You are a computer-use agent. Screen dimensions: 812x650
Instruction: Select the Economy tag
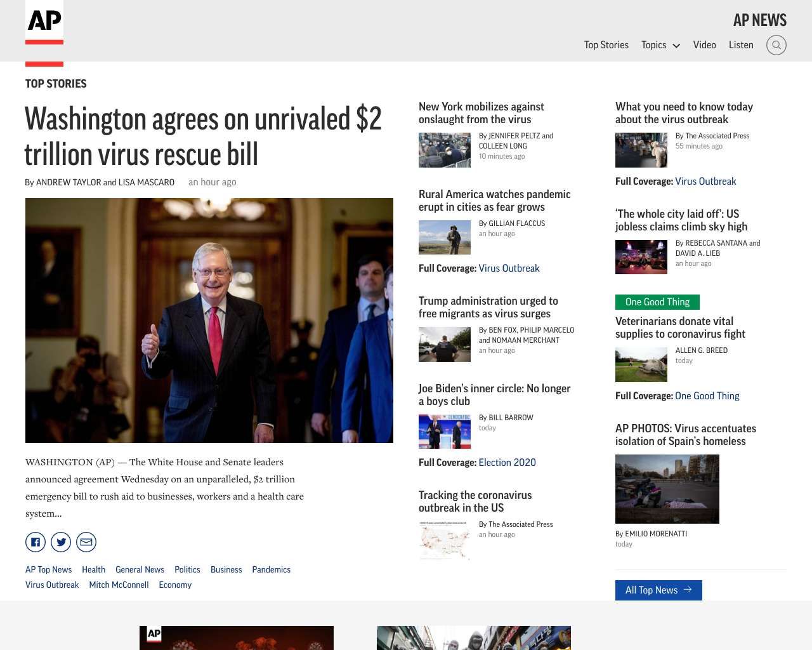tap(175, 585)
